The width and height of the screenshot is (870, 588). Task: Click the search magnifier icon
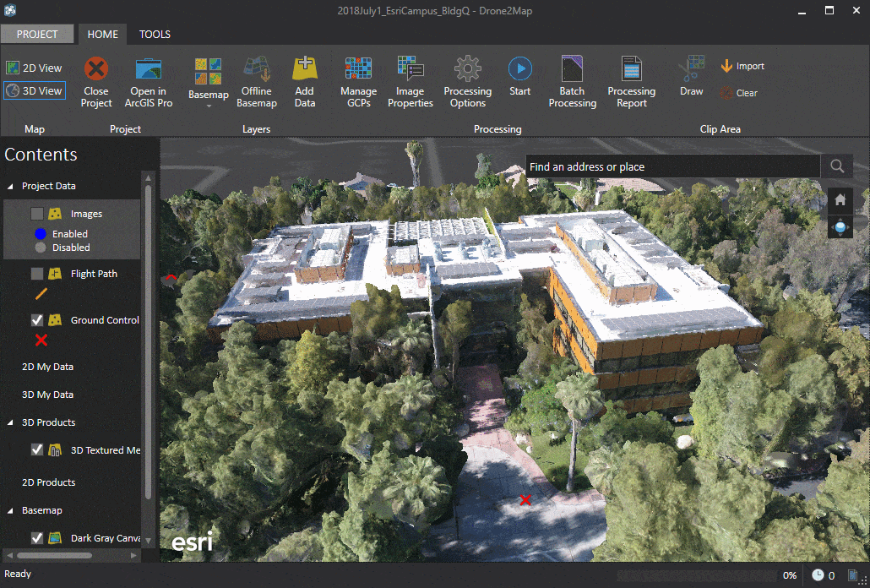point(837,166)
